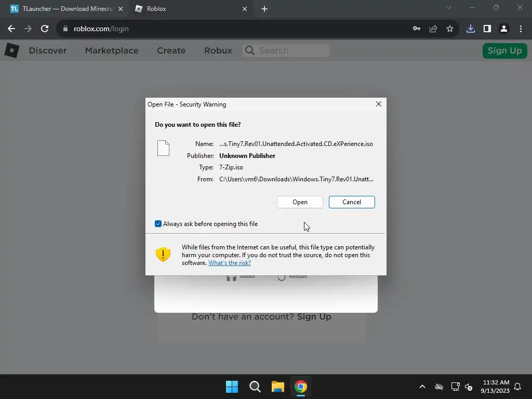This screenshot has height=399, width=532.
Task: Toggle the Chrome side panel icon
Action: point(487,29)
